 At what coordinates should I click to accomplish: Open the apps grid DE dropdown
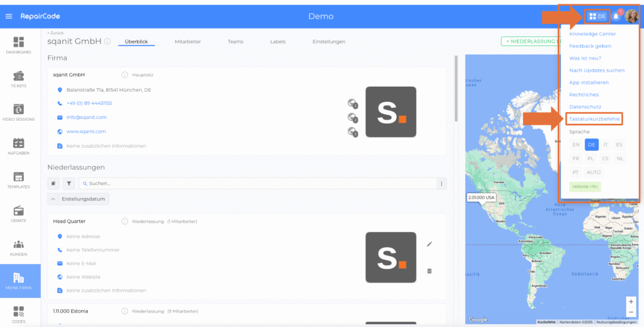click(x=597, y=16)
